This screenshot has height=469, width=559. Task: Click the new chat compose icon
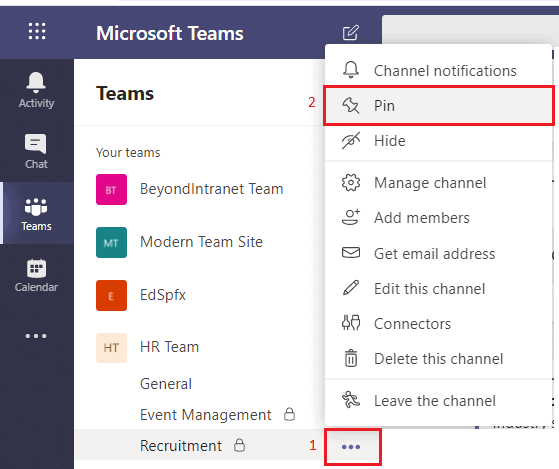tap(350, 33)
